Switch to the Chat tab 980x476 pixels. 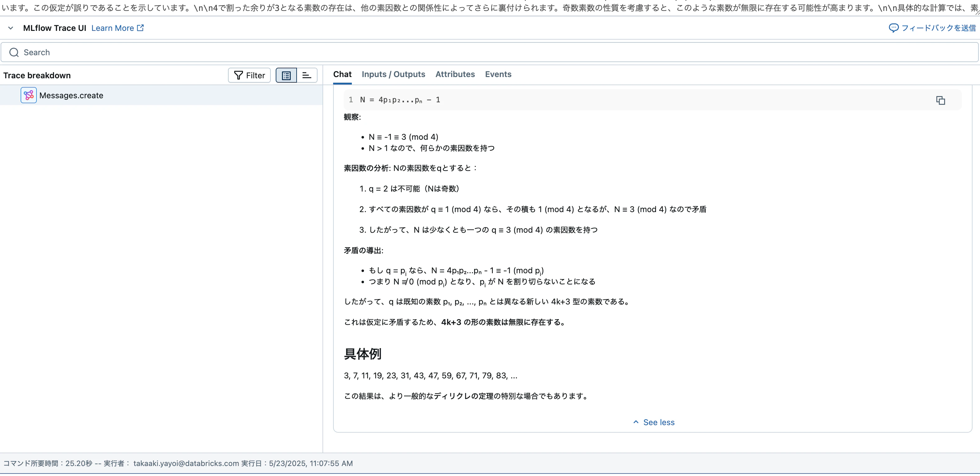(x=342, y=74)
